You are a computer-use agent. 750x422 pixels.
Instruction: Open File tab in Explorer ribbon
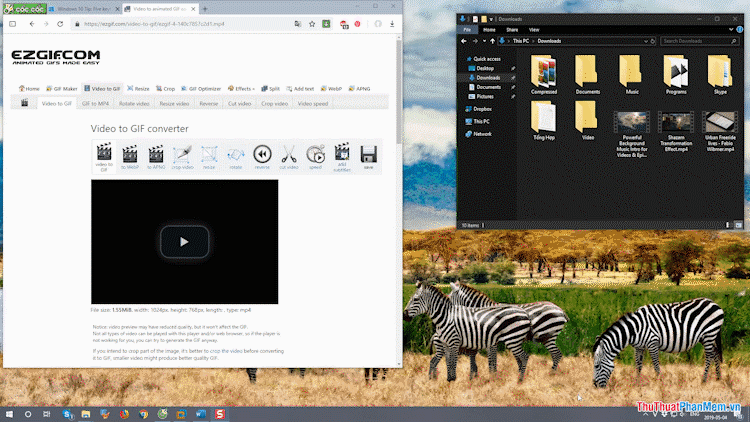[x=467, y=30]
